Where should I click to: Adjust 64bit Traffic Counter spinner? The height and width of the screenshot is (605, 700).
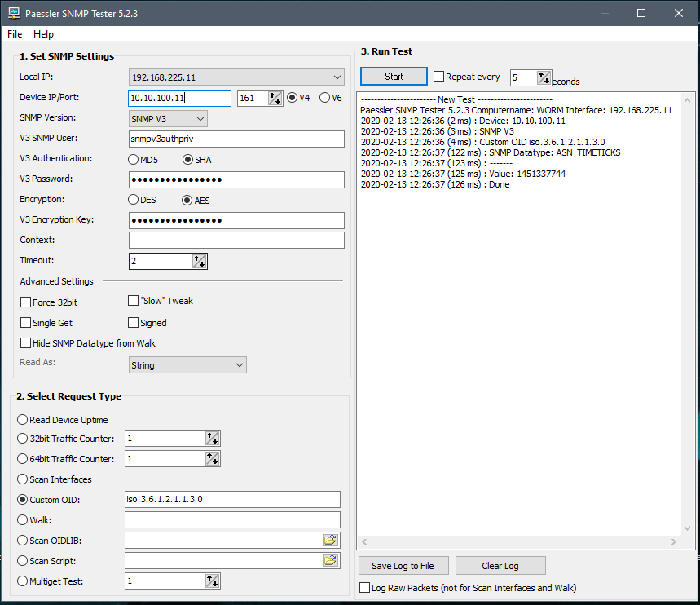click(x=213, y=458)
